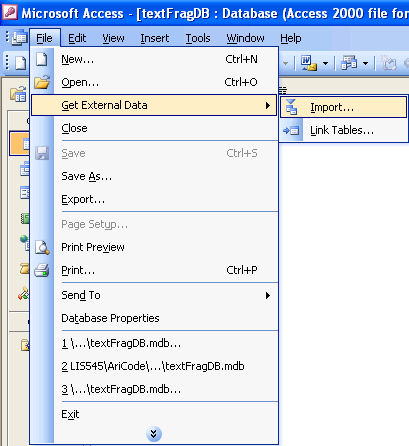Click the New document toolbar icon
Image resolution: width=409 pixels, height=446 pixels.
20,63
